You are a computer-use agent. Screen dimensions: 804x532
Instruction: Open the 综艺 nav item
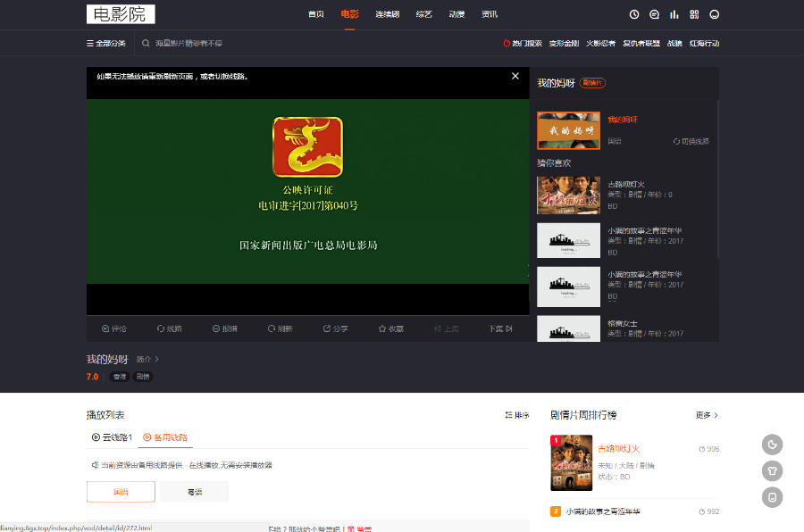point(424,14)
